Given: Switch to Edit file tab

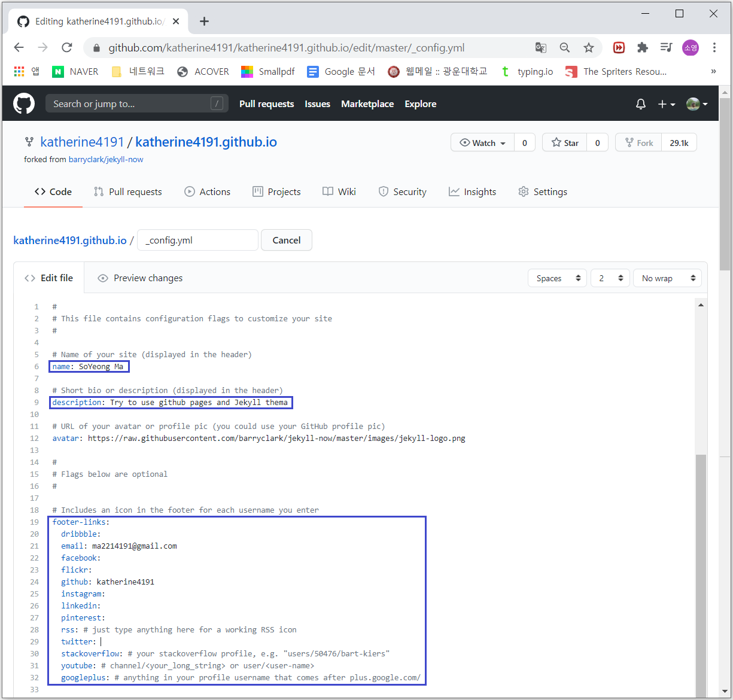Looking at the screenshot, I should pos(49,278).
